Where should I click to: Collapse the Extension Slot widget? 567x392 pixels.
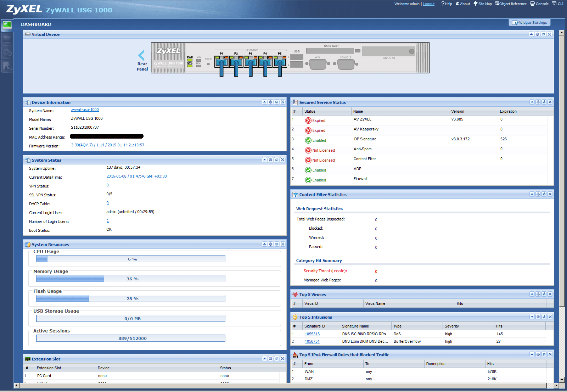click(x=265, y=359)
